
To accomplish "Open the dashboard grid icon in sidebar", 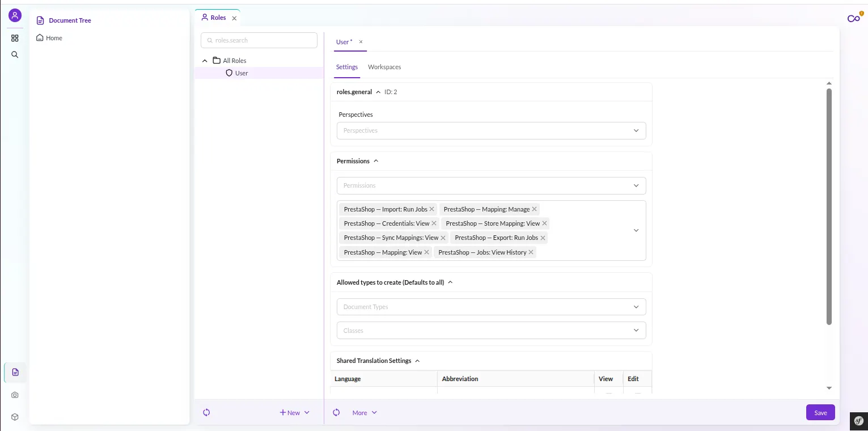I will pos(15,38).
